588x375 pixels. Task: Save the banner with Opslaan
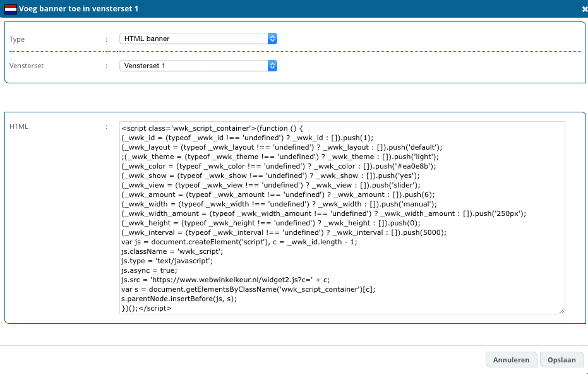tap(561, 360)
